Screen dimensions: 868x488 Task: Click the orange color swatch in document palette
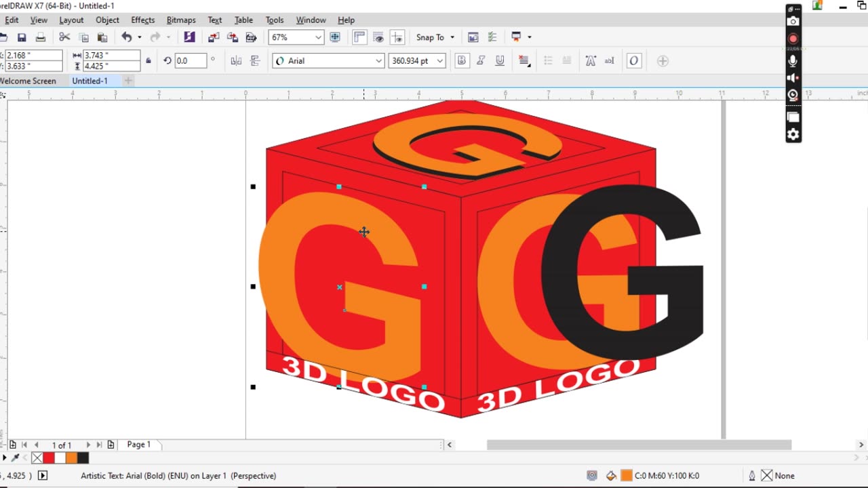click(x=71, y=458)
